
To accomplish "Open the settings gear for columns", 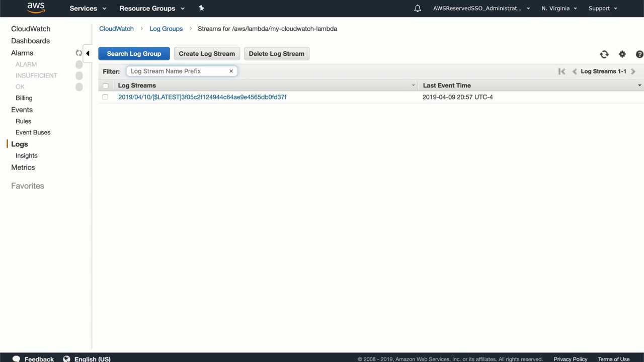I will pyautogui.click(x=622, y=54).
